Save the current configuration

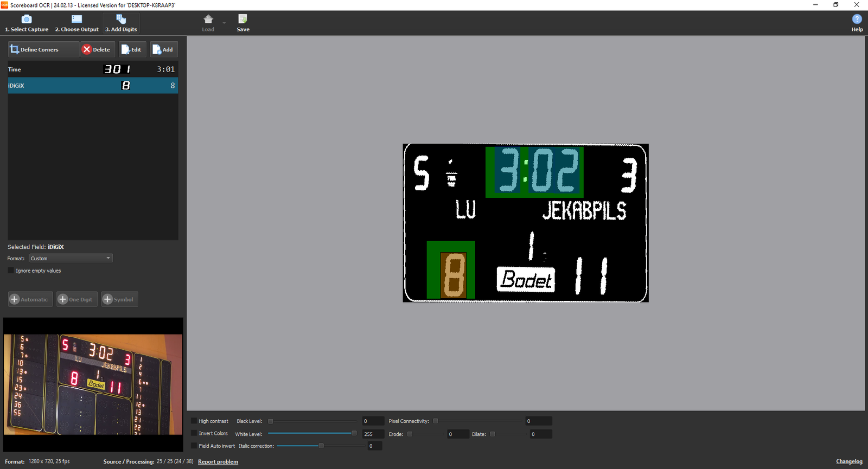[x=243, y=23]
